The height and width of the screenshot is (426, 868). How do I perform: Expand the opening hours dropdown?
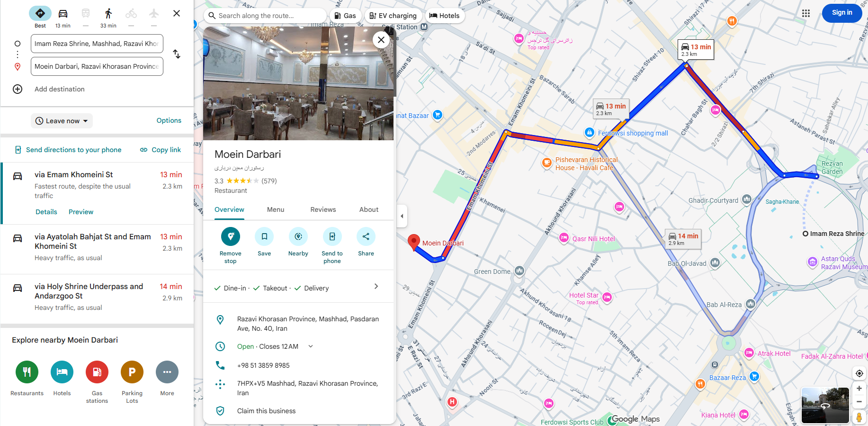(311, 346)
